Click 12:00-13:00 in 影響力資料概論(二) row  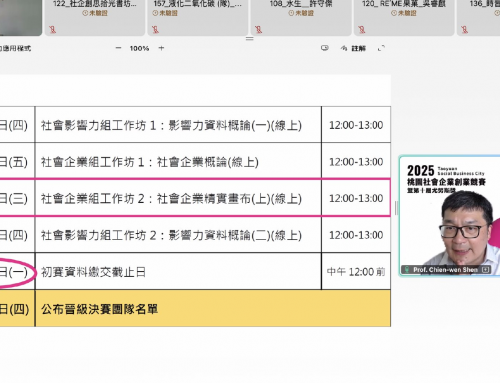pyautogui.click(x=356, y=235)
